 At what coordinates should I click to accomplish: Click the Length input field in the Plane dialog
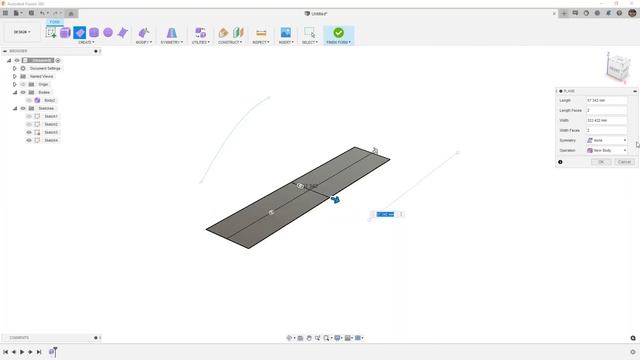[607, 100]
